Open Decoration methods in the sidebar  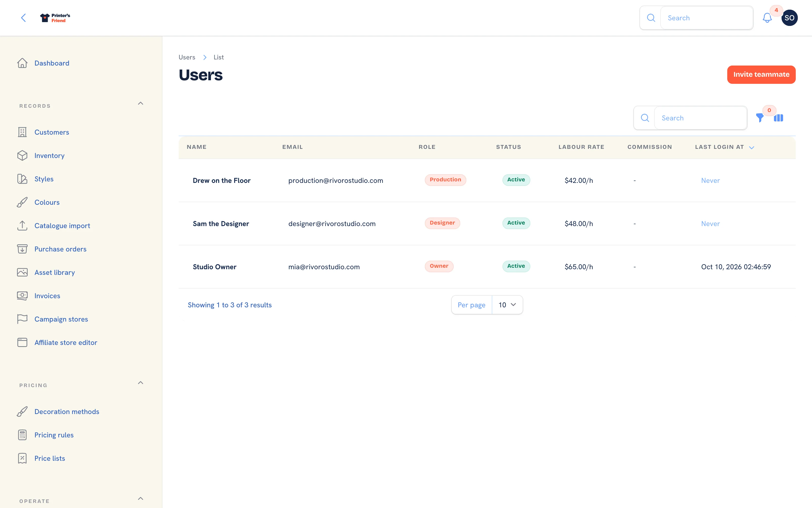(67, 411)
